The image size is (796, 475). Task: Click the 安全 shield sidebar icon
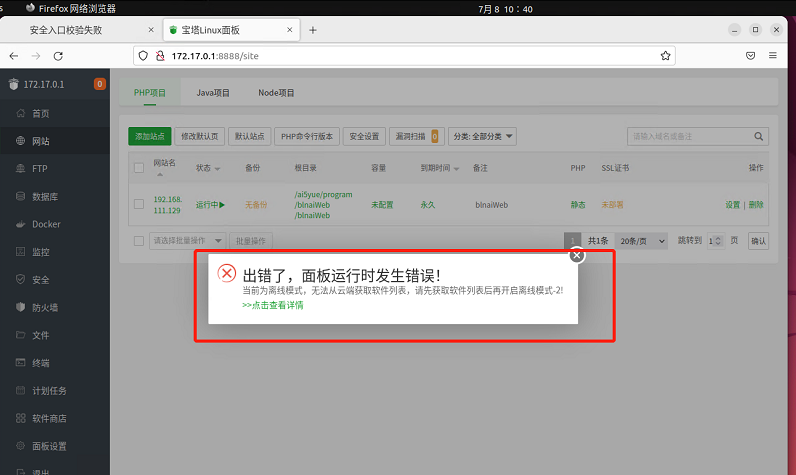(x=20, y=279)
